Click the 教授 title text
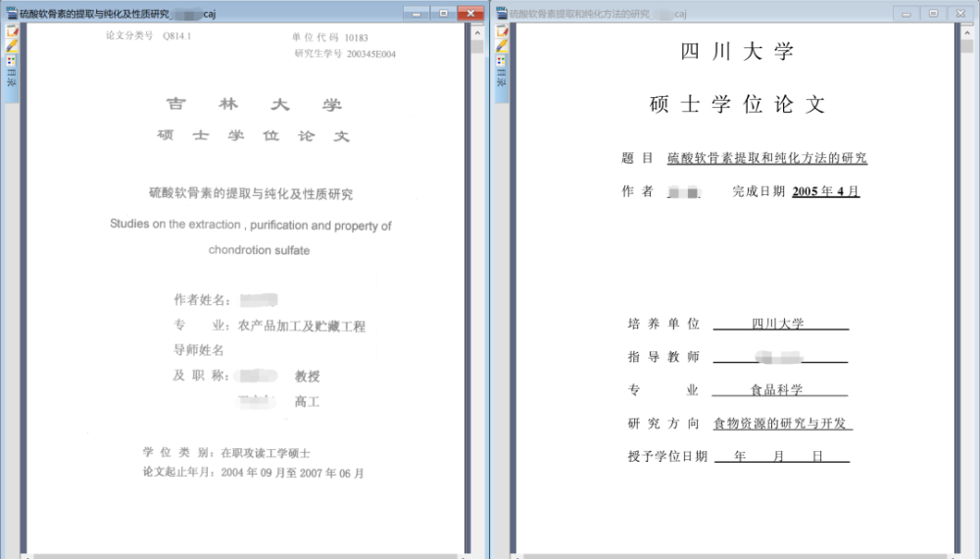 [x=308, y=377]
